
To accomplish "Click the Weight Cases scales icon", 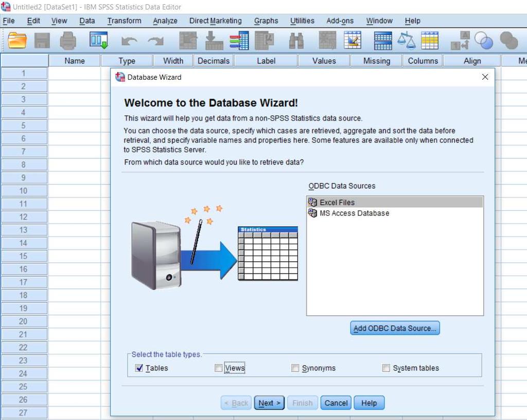I will click(407, 40).
